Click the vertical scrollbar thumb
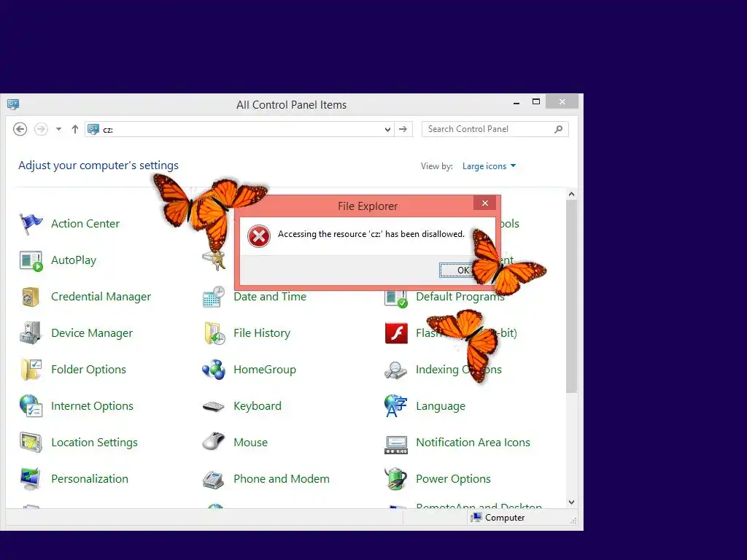Image resolution: width=747 pixels, height=560 pixels. [572, 297]
